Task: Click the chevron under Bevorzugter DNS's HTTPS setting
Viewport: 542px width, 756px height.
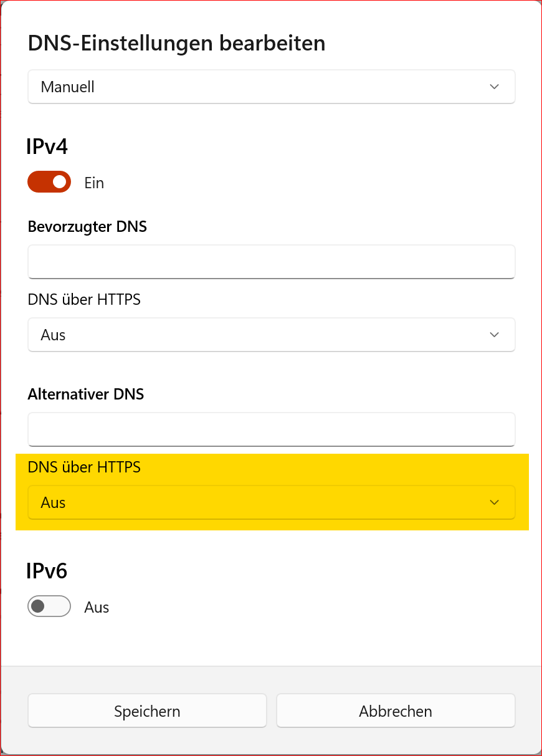Action: (494, 335)
